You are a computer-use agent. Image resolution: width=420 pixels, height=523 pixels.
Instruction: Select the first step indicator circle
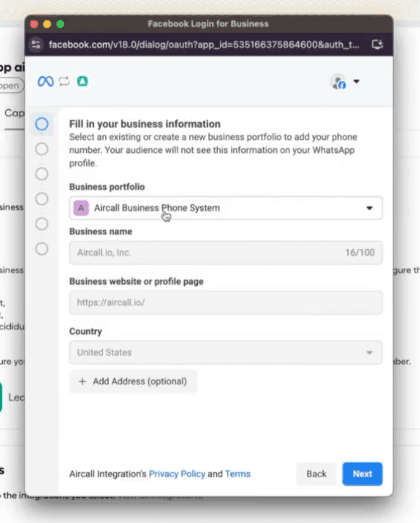(x=41, y=124)
